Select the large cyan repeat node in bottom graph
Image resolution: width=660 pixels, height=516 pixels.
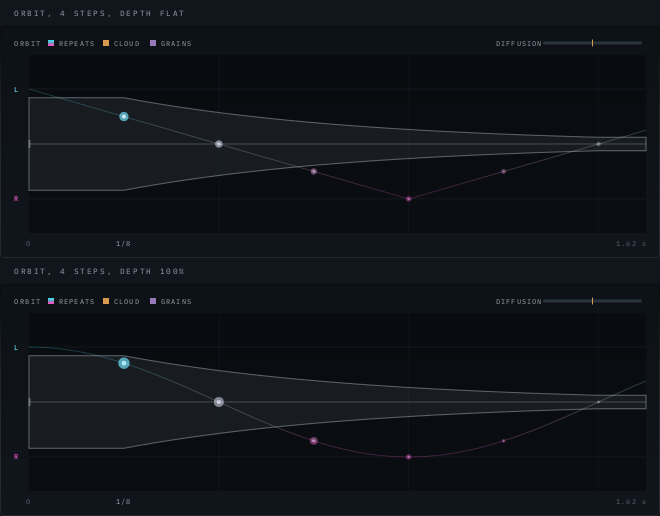coord(124,363)
